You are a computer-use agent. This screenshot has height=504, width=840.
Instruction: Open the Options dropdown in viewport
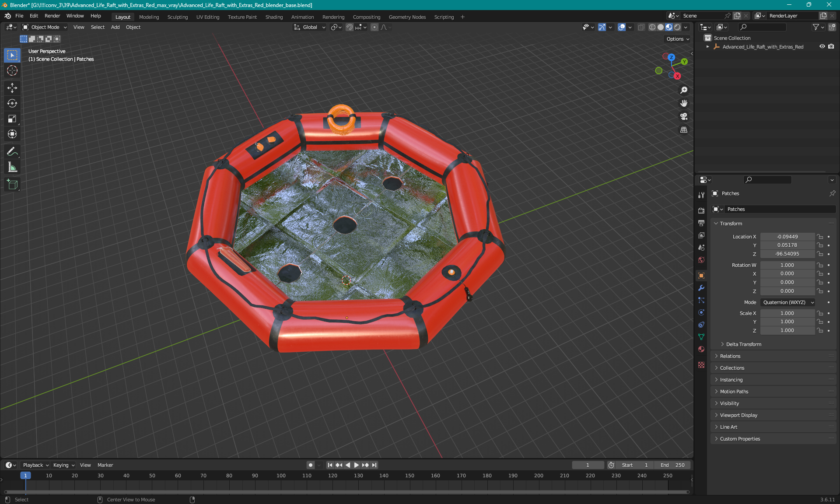pyautogui.click(x=678, y=39)
